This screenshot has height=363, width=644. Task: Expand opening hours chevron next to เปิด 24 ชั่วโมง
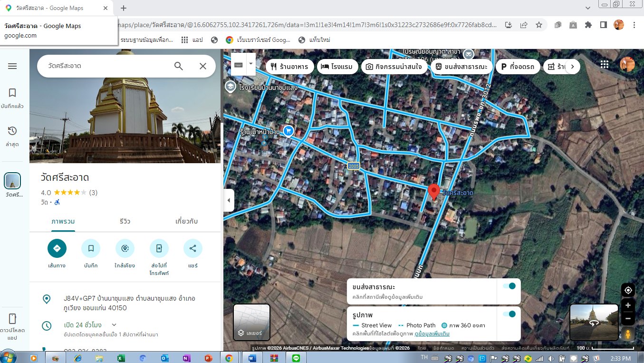point(114,325)
